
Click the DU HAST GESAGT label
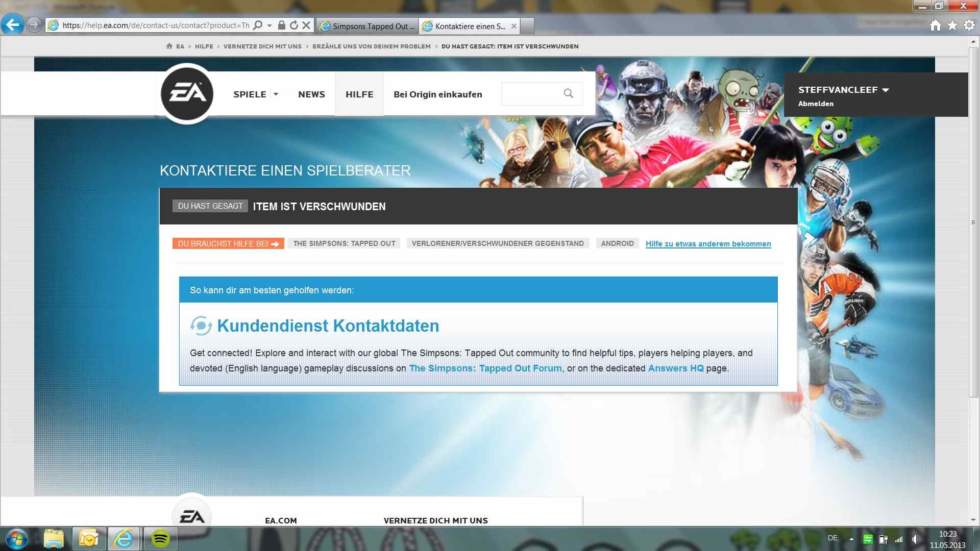pos(210,206)
